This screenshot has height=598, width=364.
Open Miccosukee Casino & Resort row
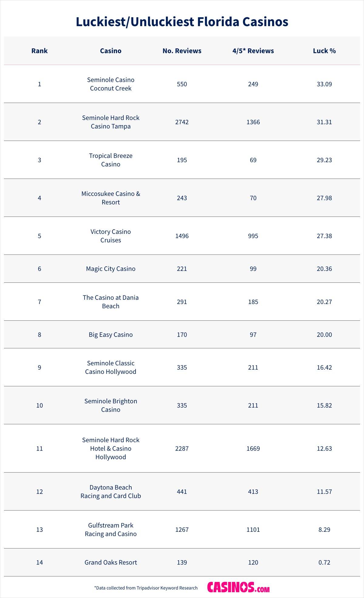[x=111, y=198]
